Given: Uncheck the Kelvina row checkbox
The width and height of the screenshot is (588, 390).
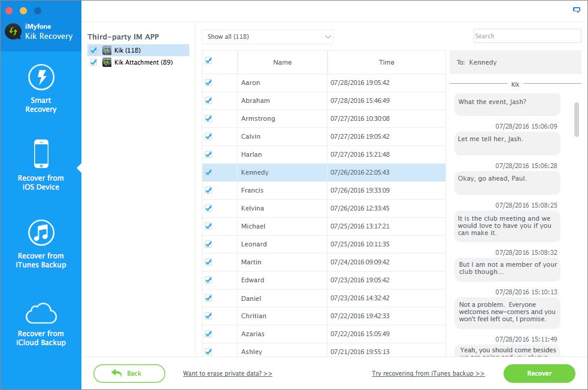Looking at the screenshot, I should click(x=208, y=208).
